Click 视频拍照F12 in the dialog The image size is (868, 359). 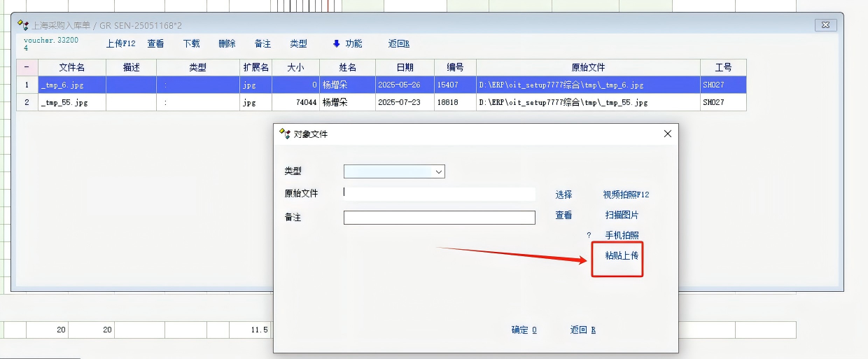[626, 195]
